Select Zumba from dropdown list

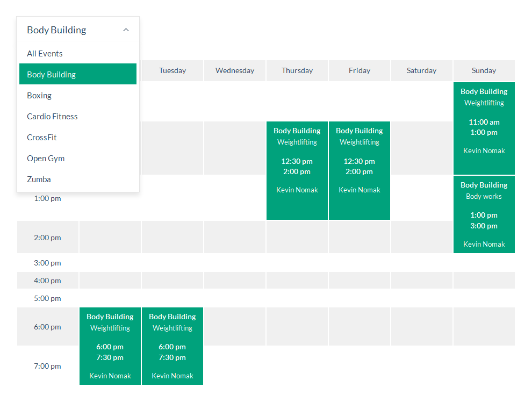[x=39, y=180]
